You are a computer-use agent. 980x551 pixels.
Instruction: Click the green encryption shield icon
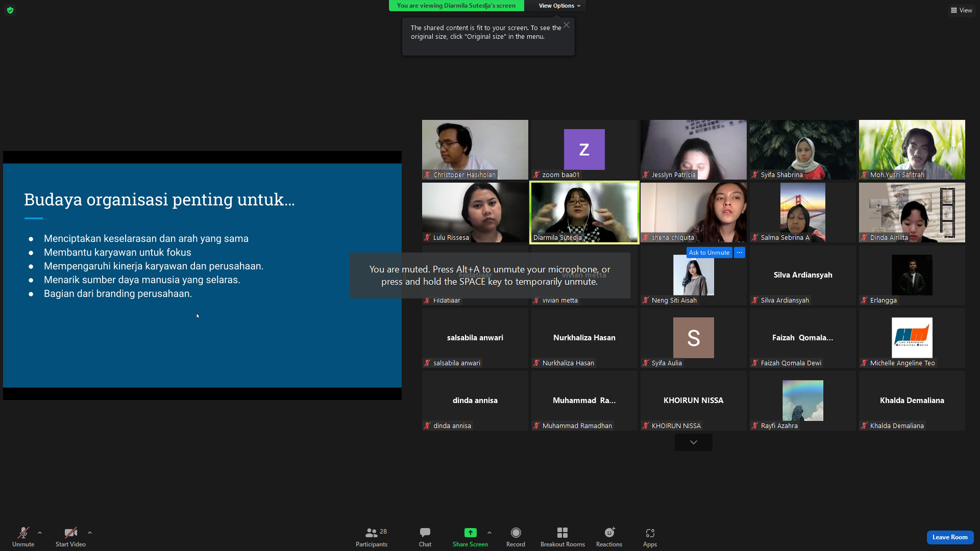coord(10,10)
